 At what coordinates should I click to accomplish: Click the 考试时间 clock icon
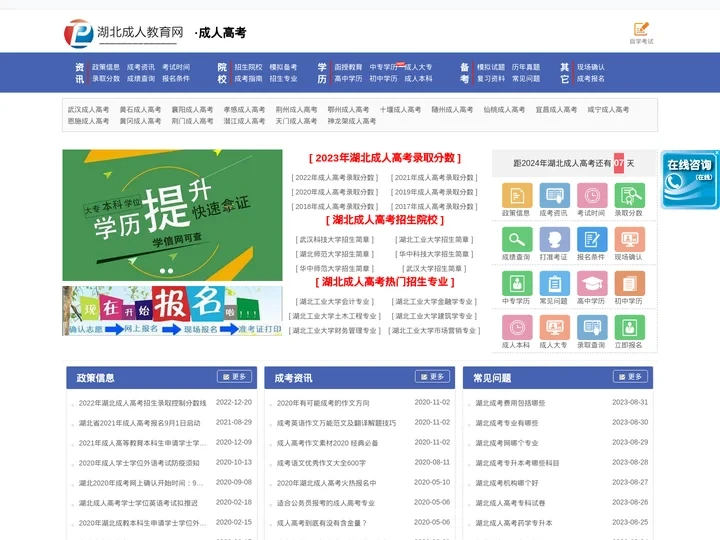pos(591,195)
